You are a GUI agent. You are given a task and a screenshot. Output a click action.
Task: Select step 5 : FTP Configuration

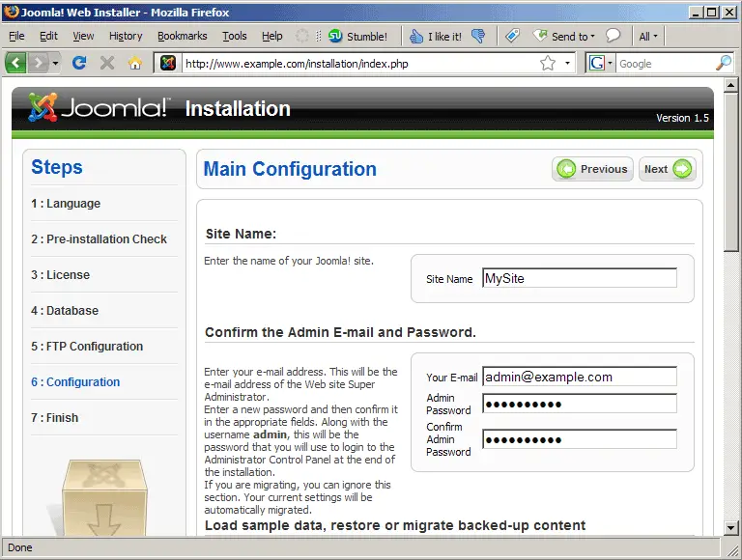(x=87, y=347)
